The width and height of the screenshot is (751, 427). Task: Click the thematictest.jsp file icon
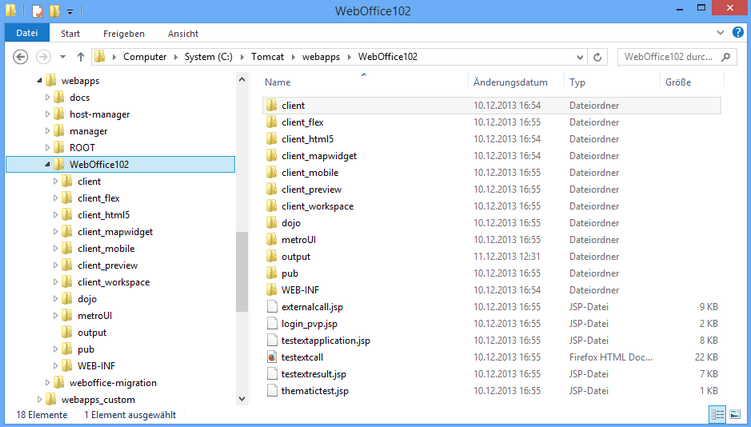272,391
